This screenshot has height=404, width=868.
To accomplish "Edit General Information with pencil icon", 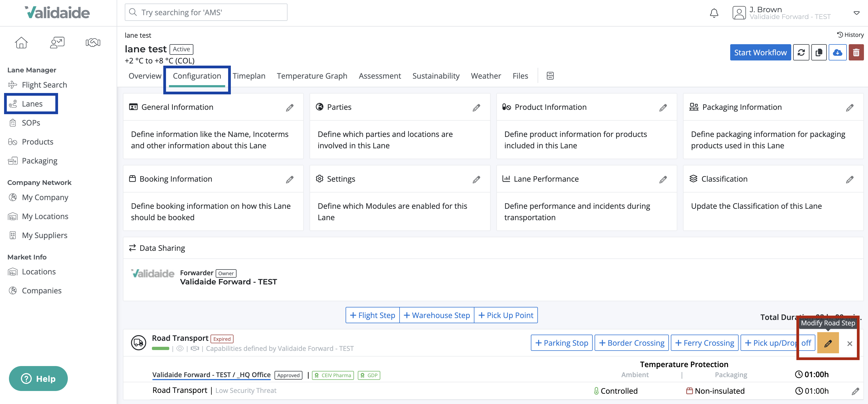I will point(289,108).
